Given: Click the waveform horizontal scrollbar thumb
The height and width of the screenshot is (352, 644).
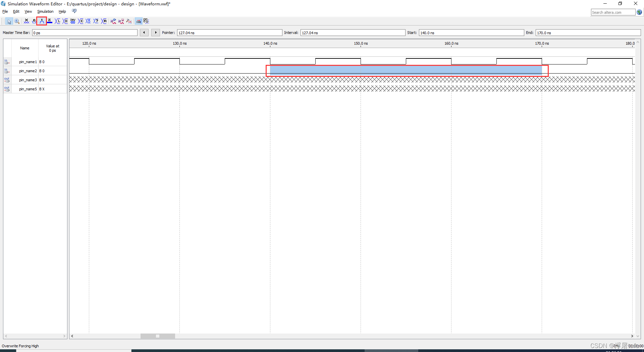Looking at the screenshot, I should 158,336.
